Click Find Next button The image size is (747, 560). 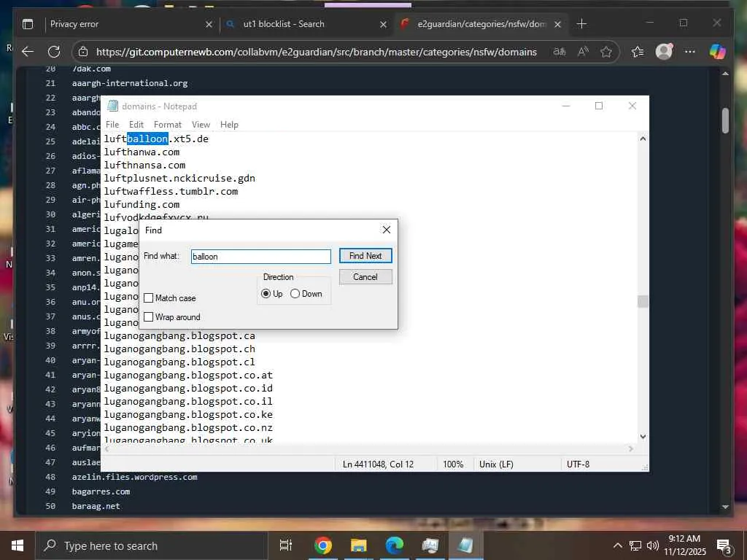tap(365, 256)
